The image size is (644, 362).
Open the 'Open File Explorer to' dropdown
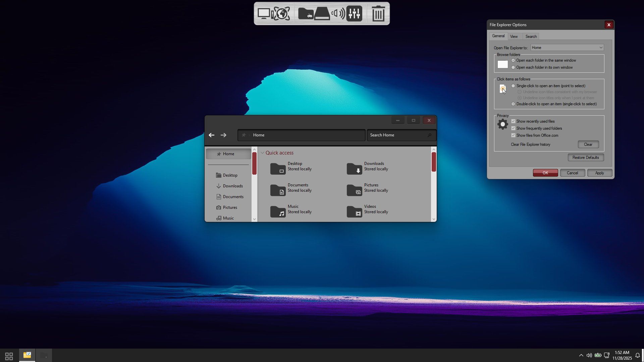coord(567,48)
